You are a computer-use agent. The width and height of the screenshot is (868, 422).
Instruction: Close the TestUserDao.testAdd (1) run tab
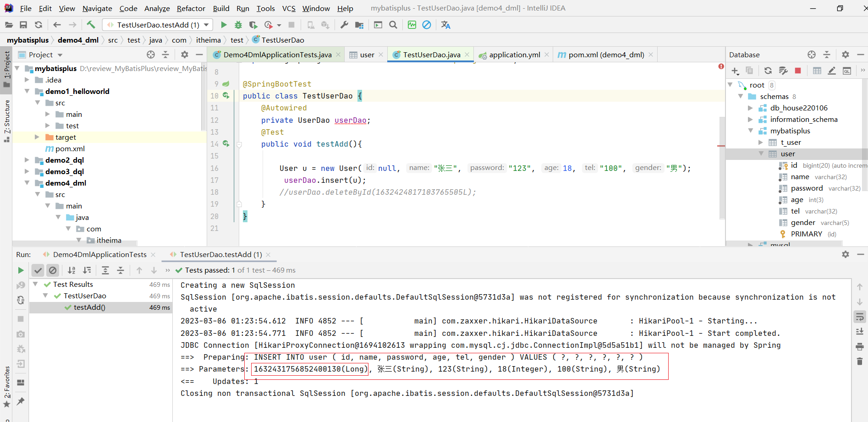268,255
